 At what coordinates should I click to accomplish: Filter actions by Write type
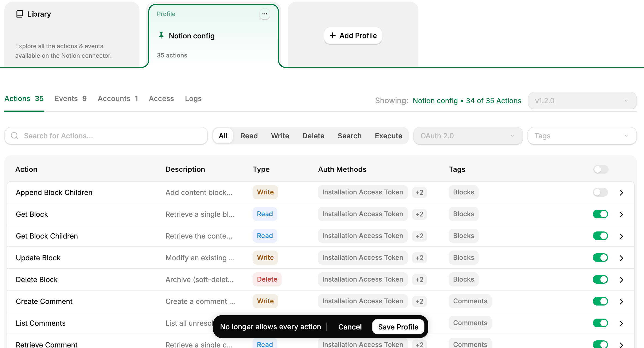pos(280,136)
